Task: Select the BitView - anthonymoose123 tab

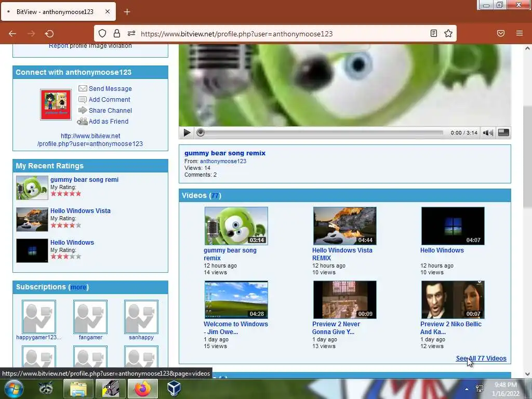Action: coord(58,11)
